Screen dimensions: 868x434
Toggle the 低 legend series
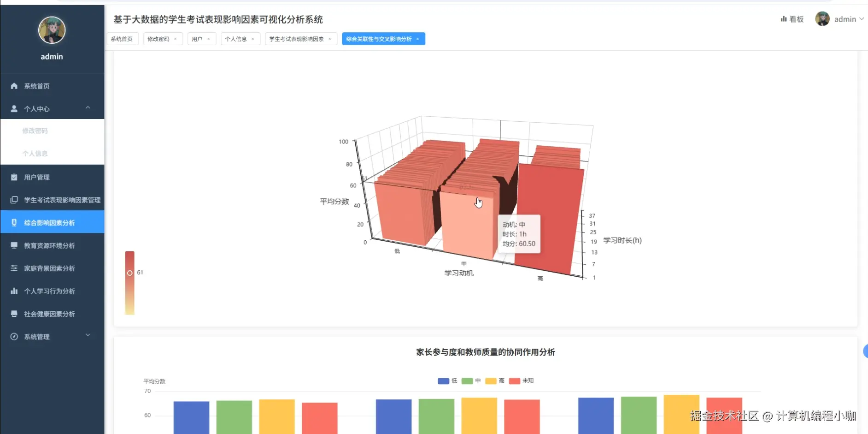point(447,381)
